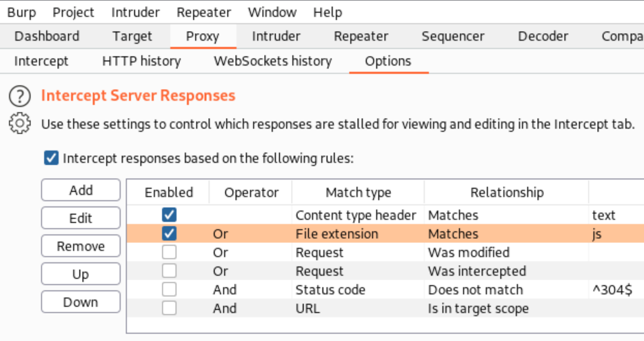Switch to the Decoder tab
This screenshot has width=644, height=341.
click(x=543, y=36)
